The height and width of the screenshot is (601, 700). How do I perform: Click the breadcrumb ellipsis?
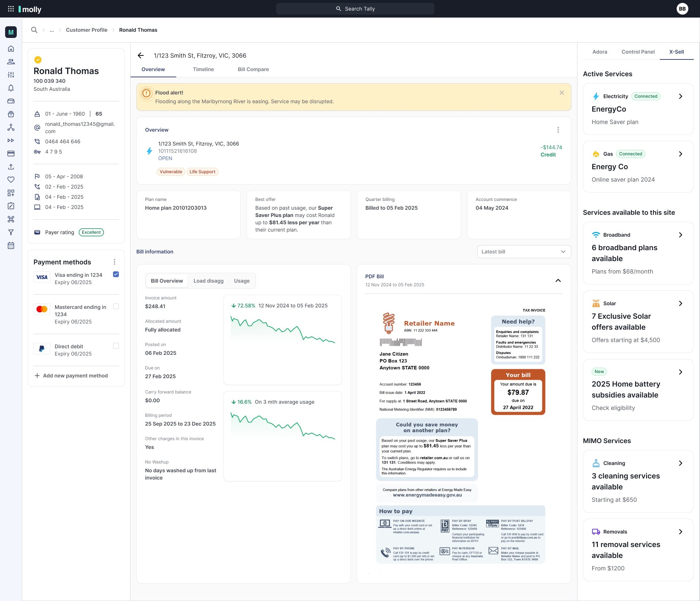(x=52, y=30)
